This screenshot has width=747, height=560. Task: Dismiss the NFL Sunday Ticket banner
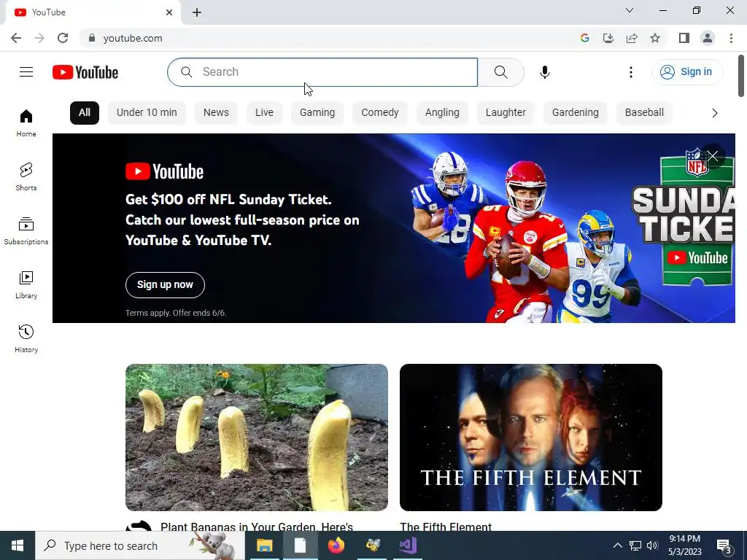point(713,156)
